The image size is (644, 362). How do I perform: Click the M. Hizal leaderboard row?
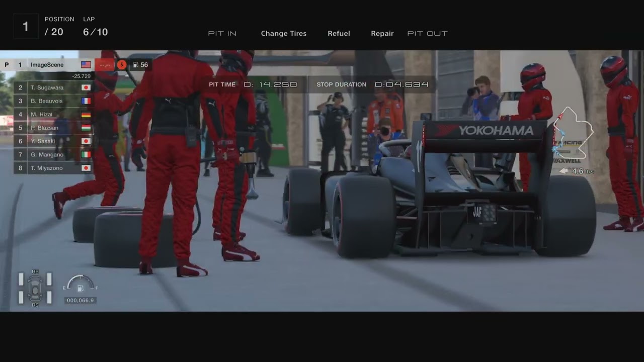tap(53, 114)
